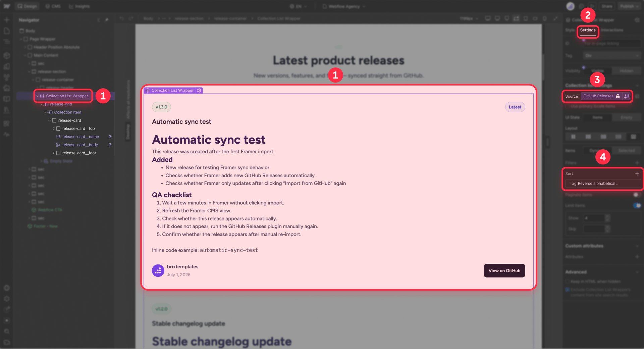This screenshot has height=349, width=644.
Task: Click the connect collection icon beside GitHub Releases
Action: [627, 96]
